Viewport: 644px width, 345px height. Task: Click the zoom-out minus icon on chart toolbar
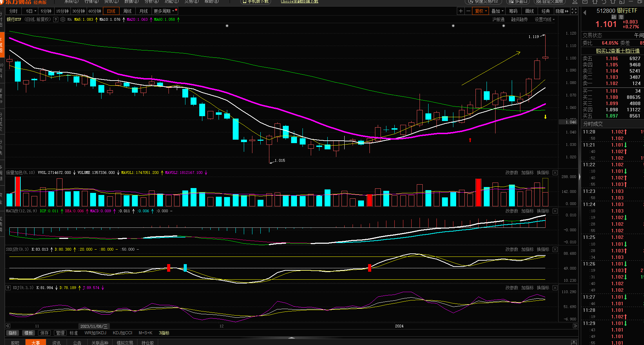point(468,11)
